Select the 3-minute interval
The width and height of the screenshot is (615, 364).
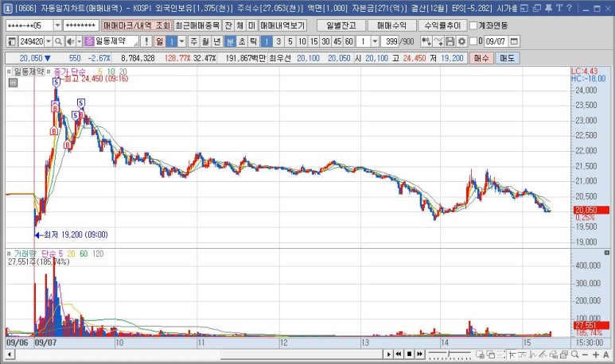[278, 41]
